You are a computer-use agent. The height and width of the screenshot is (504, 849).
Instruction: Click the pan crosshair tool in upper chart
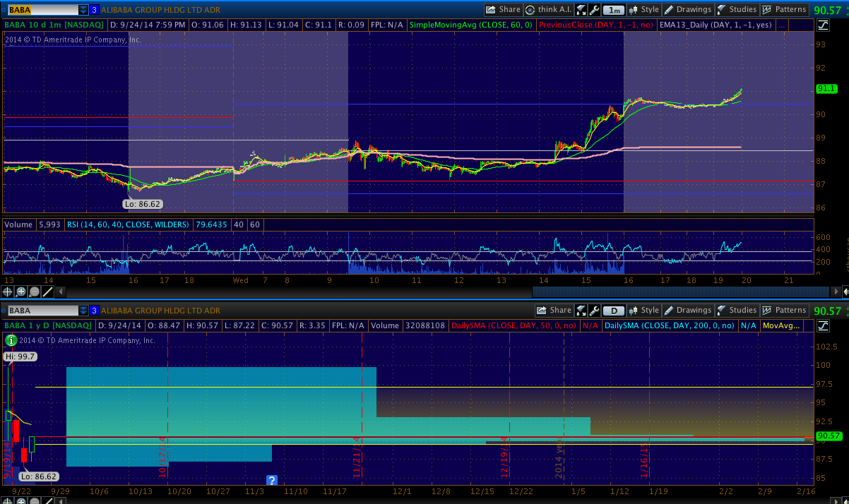pos(8,292)
